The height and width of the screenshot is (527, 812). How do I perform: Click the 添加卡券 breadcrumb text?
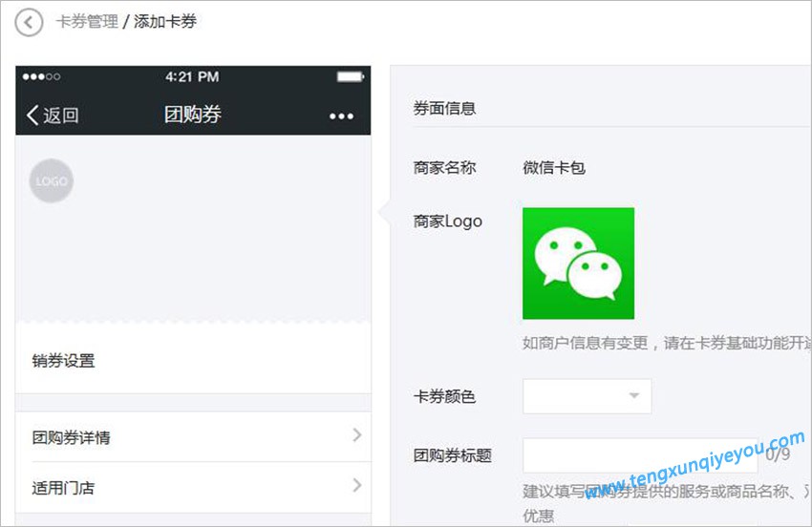(x=165, y=22)
